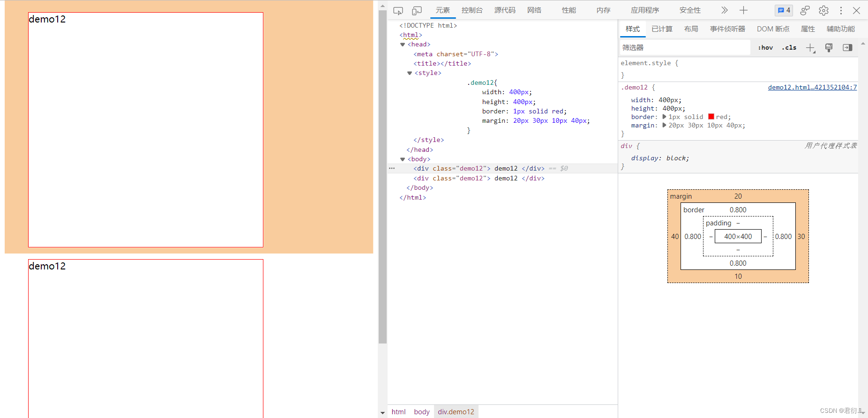The height and width of the screenshot is (418, 868).
Task: Open DevTools settings gear
Action: click(823, 10)
